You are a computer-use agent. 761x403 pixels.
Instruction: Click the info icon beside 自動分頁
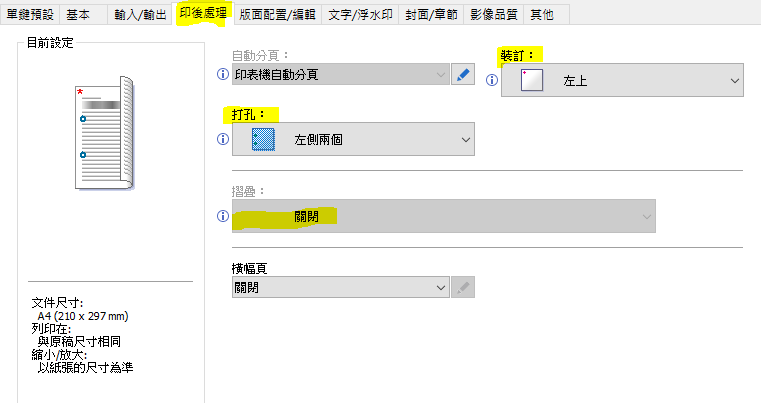click(223, 74)
